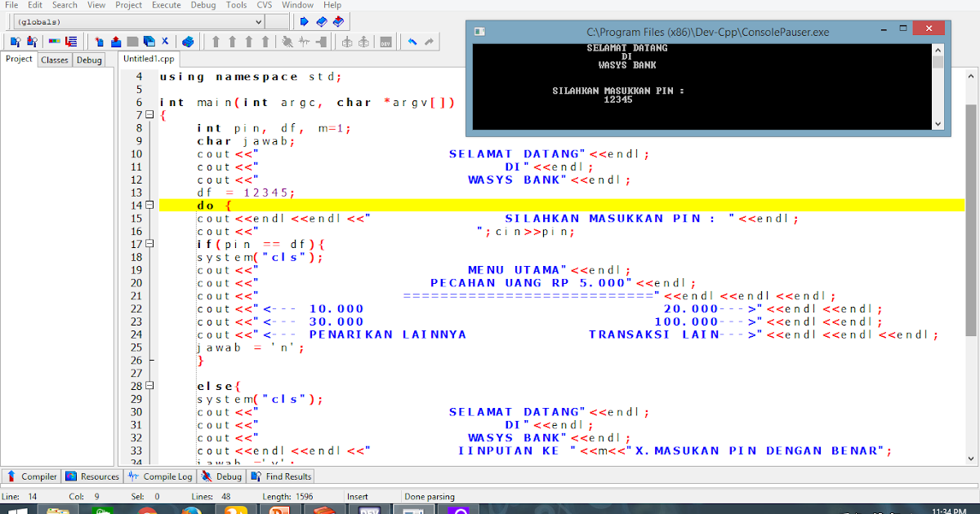Click the gray Save file icon
This screenshot has width=980, height=514.
tap(132, 41)
